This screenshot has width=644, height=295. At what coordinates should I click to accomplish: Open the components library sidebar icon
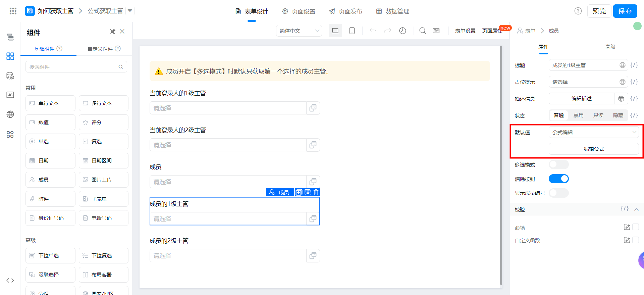point(10,56)
